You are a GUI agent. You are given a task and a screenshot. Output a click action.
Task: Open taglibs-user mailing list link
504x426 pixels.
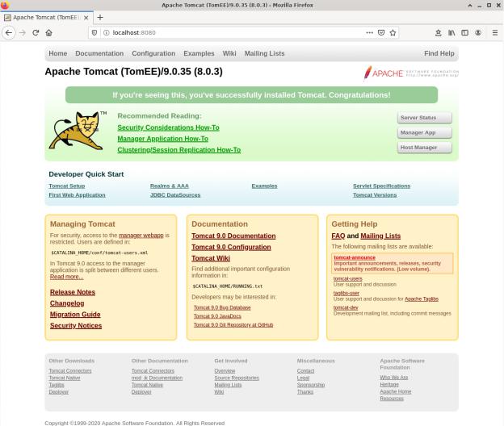pyautogui.click(x=346, y=293)
